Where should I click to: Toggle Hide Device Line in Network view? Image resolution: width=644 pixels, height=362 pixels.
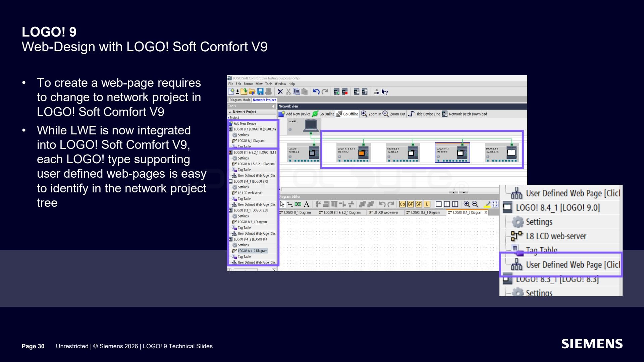point(424,114)
